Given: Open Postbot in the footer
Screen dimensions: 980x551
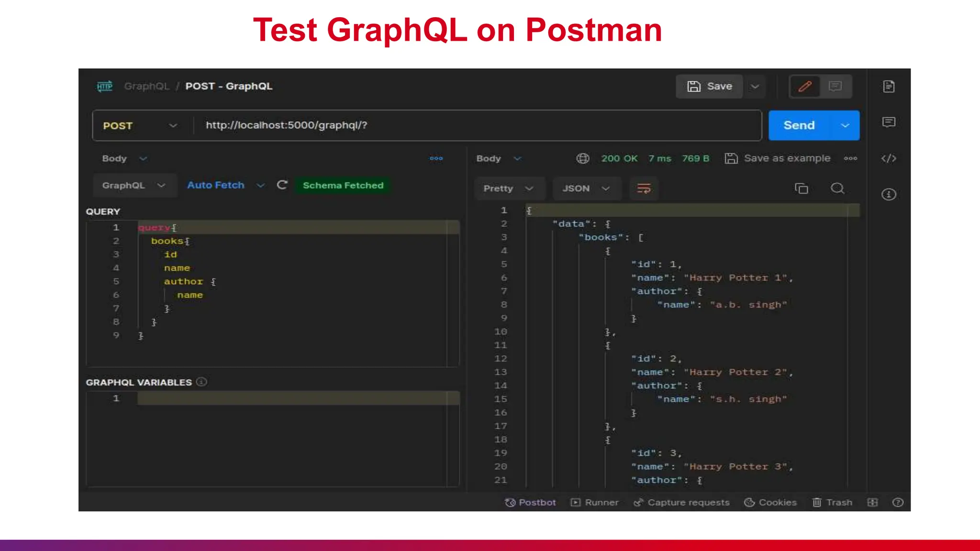Looking at the screenshot, I should click(530, 502).
